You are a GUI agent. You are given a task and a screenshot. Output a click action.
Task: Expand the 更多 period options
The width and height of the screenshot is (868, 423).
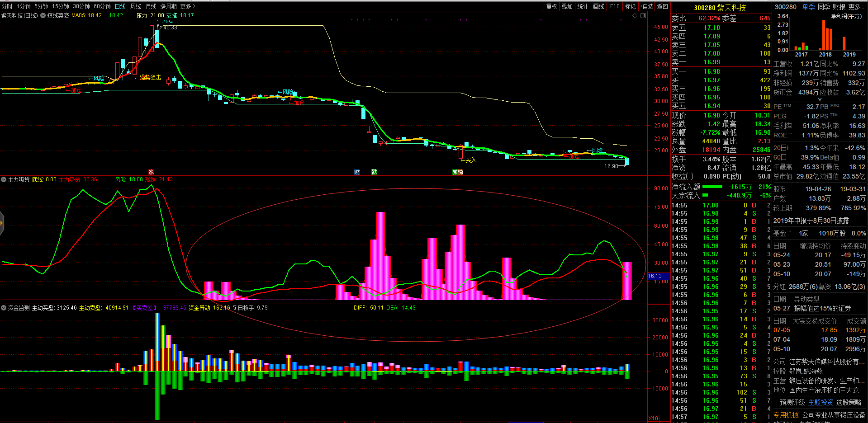[188, 6]
